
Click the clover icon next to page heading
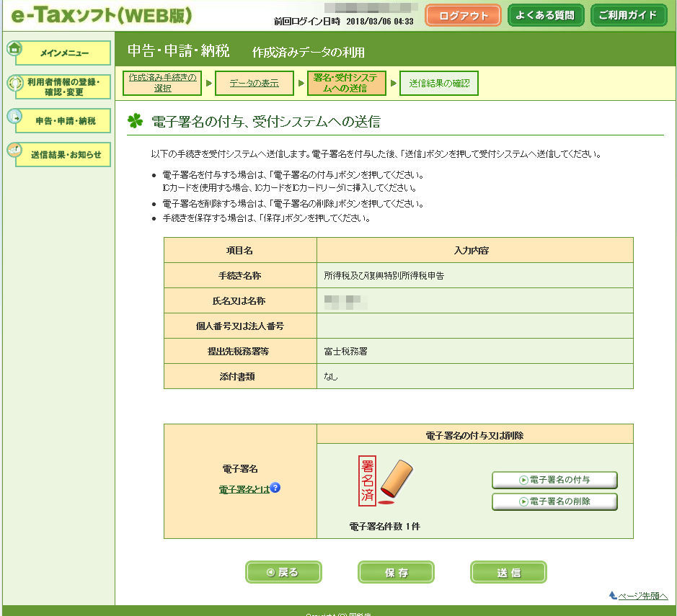click(135, 121)
